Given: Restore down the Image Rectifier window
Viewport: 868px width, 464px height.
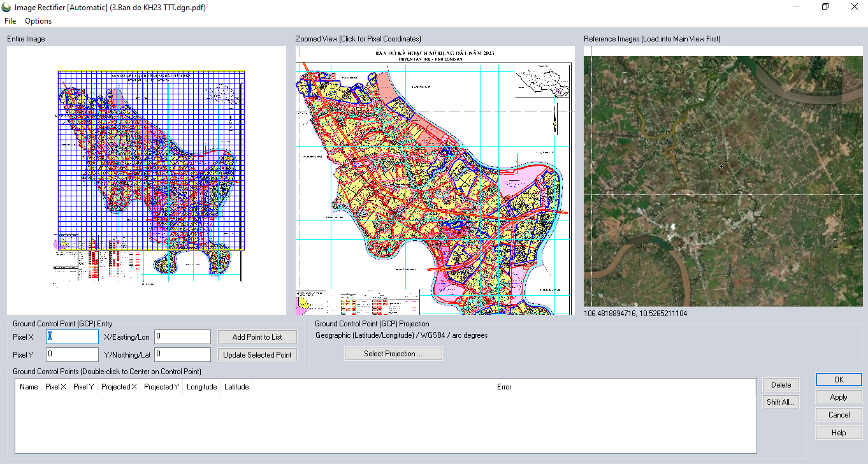Looking at the screenshot, I should pos(825,7).
